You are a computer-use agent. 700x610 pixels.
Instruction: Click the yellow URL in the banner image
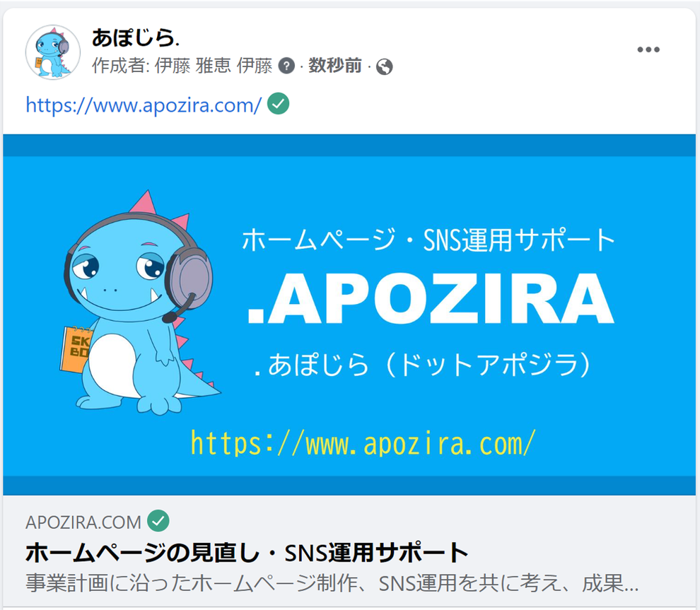tap(363, 444)
